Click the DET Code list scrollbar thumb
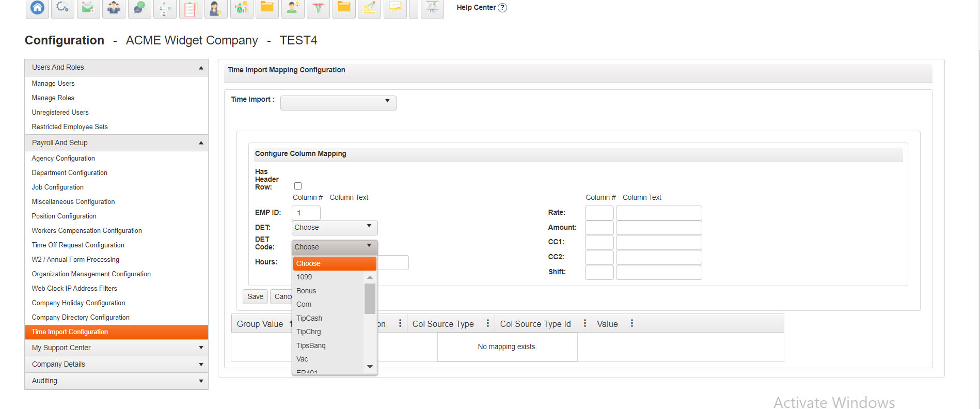 pyautogui.click(x=370, y=298)
